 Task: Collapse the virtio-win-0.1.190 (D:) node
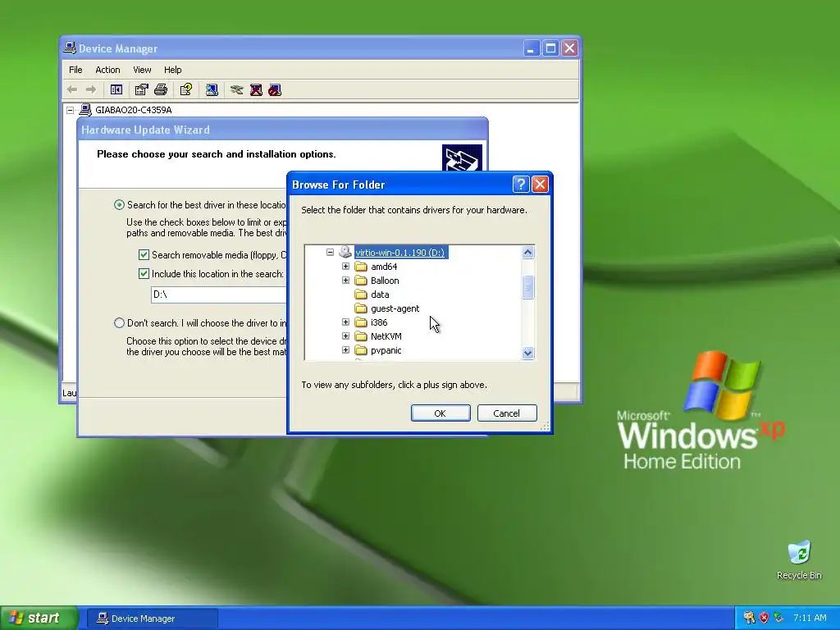click(330, 253)
